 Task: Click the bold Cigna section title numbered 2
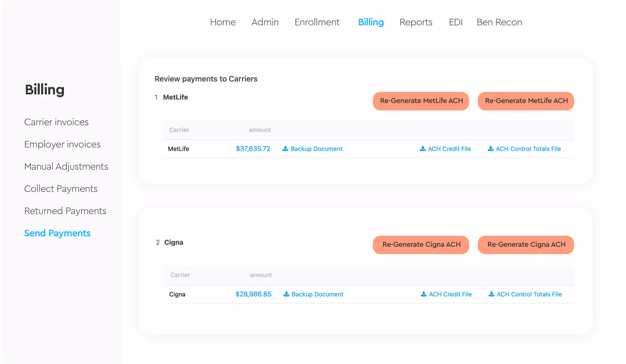click(173, 242)
